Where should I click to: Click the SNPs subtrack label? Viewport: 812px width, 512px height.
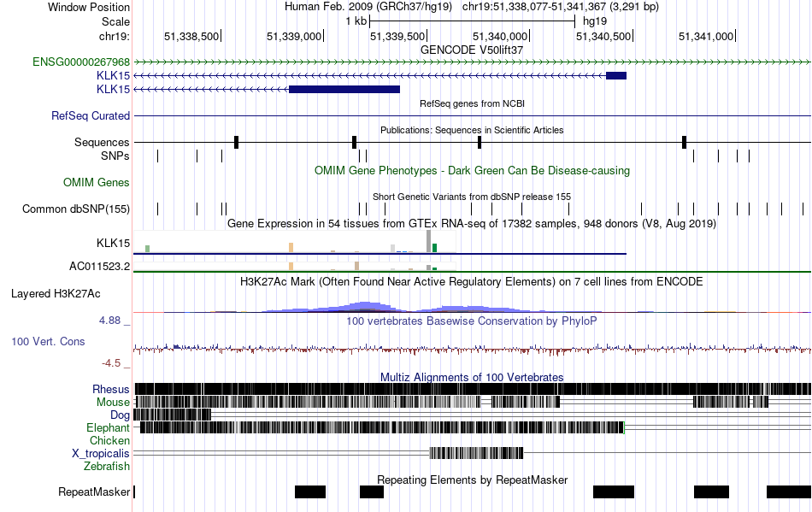115,156
